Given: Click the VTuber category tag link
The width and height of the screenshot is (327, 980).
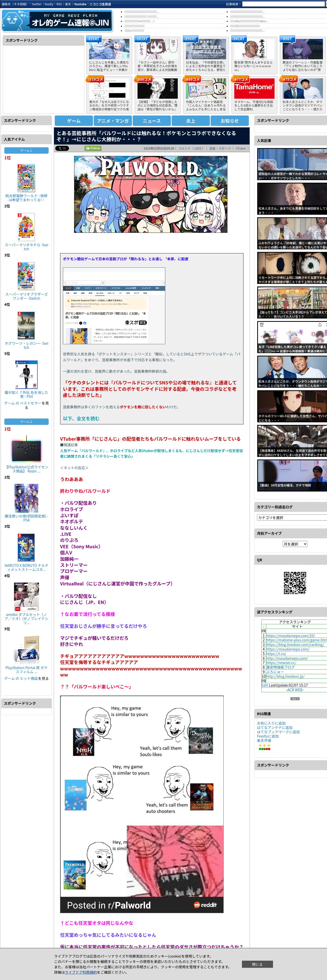Looking at the screenshot, I should 241,149.
